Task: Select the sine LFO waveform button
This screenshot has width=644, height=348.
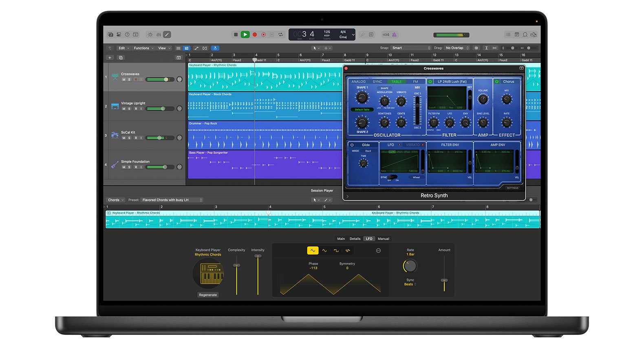Action: click(324, 251)
